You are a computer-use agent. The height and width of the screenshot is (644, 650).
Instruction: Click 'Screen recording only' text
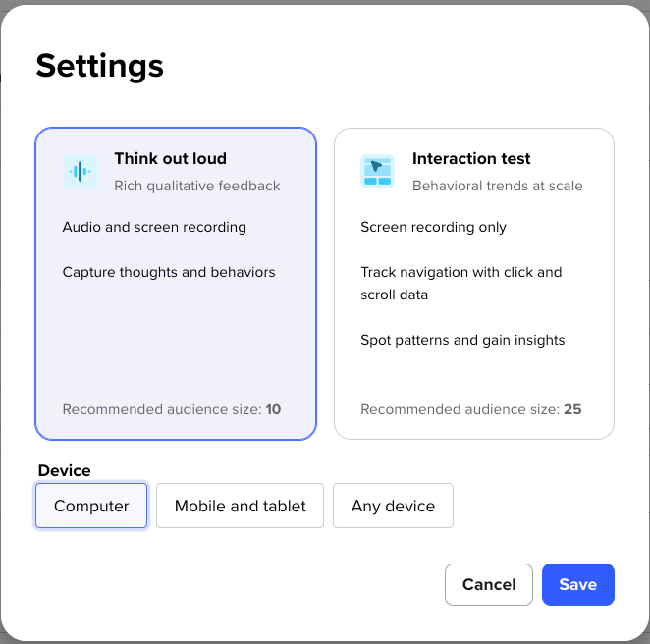pyautogui.click(x=433, y=227)
